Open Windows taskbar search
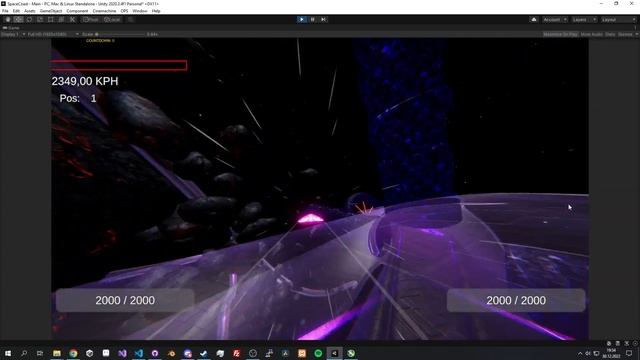Screen dimensions: 640x360 [24, 353]
